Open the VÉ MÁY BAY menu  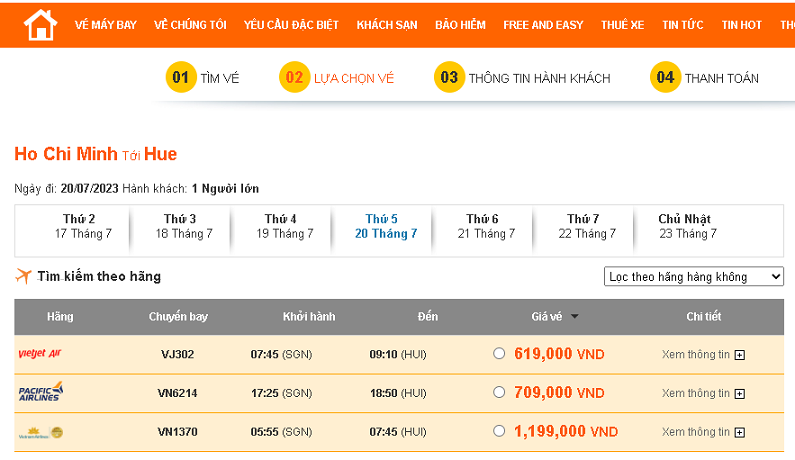(105, 25)
